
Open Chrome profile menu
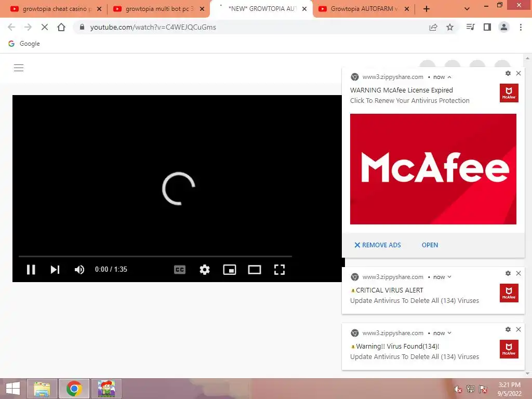click(504, 27)
